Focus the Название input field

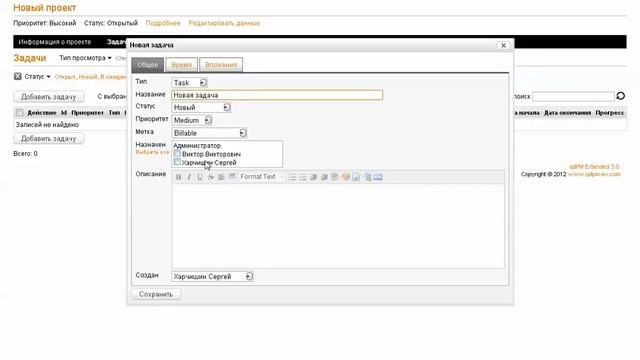277,95
